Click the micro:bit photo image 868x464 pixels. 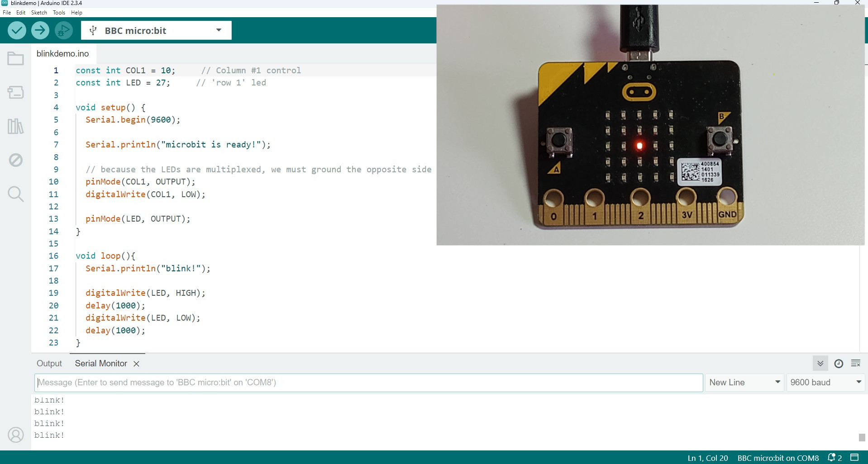650,125
